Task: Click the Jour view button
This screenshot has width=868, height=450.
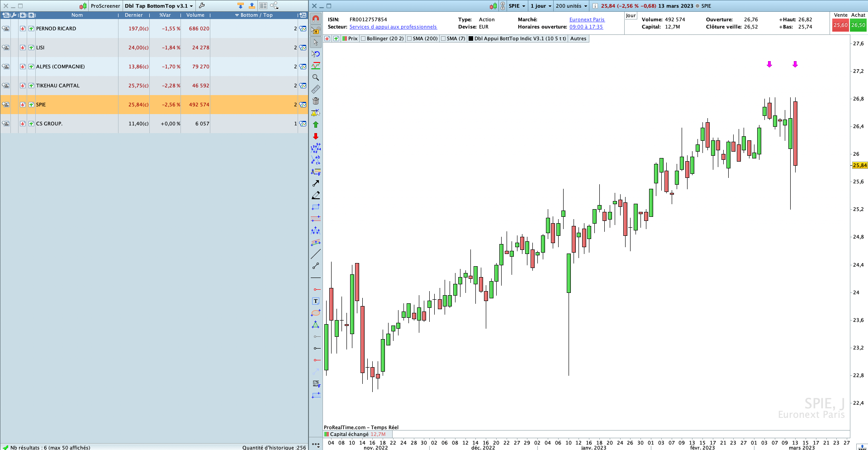Action: click(x=631, y=15)
